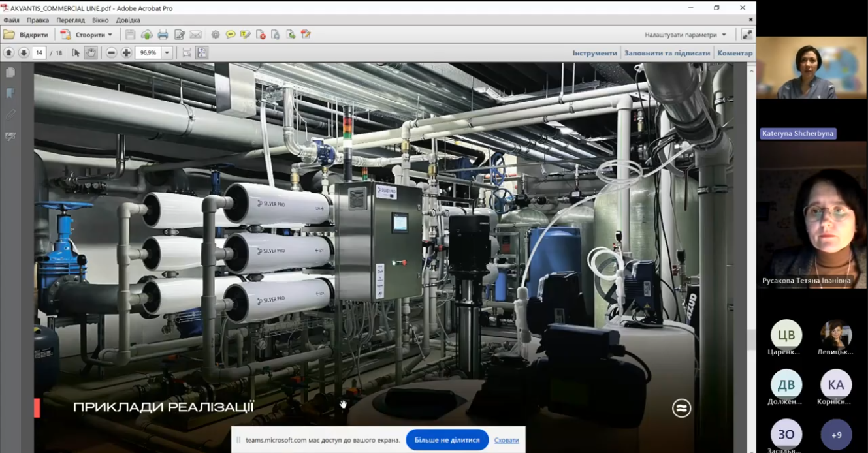Image resolution: width=868 pixels, height=453 pixels.
Task: Activate the Hand pan tool
Action: pyautogui.click(x=91, y=53)
